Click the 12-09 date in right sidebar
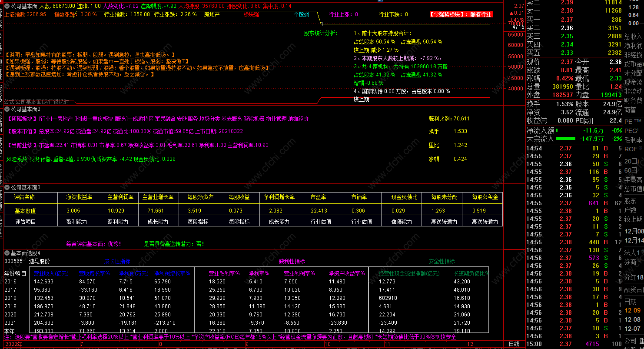The image size is (644, 349). (x=632, y=311)
